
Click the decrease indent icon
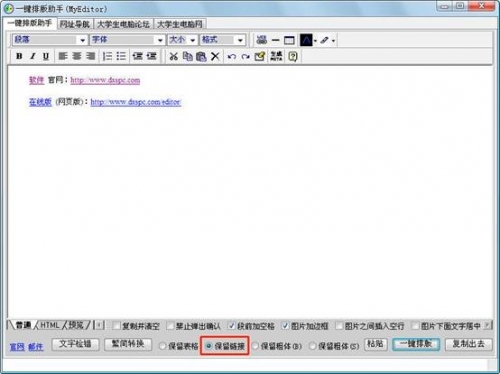coord(138,56)
